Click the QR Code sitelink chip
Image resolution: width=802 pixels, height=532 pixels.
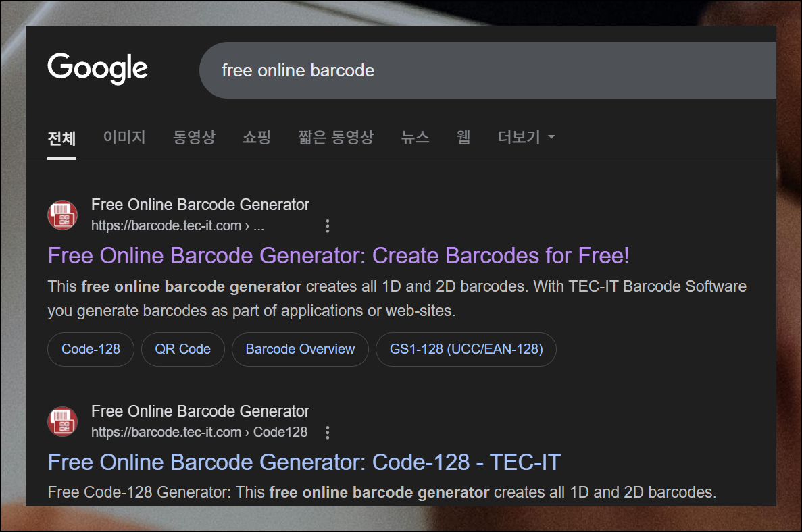pyautogui.click(x=182, y=349)
